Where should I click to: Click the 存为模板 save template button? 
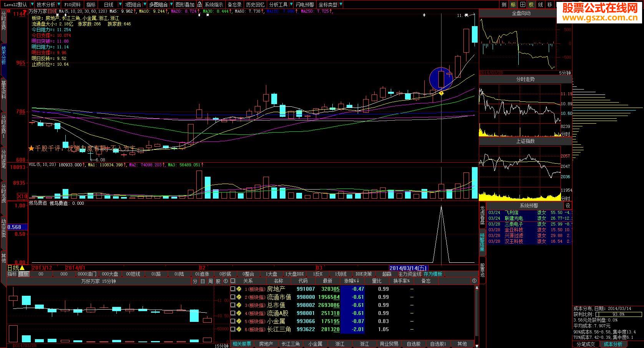tap(433, 274)
